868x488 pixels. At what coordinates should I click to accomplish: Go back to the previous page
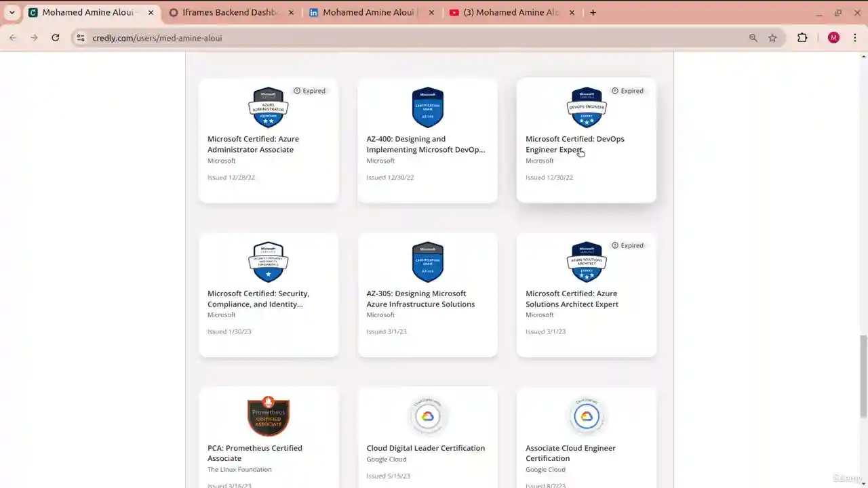point(13,38)
